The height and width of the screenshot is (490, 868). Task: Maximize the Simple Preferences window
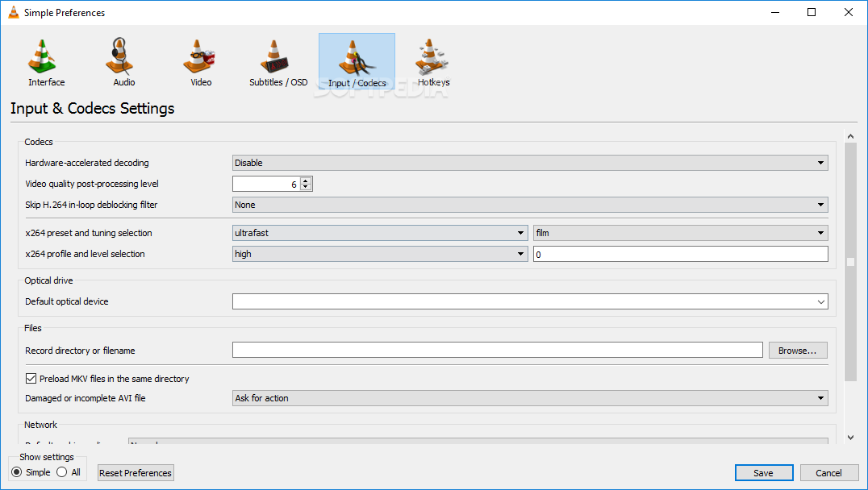click(812, 12)
